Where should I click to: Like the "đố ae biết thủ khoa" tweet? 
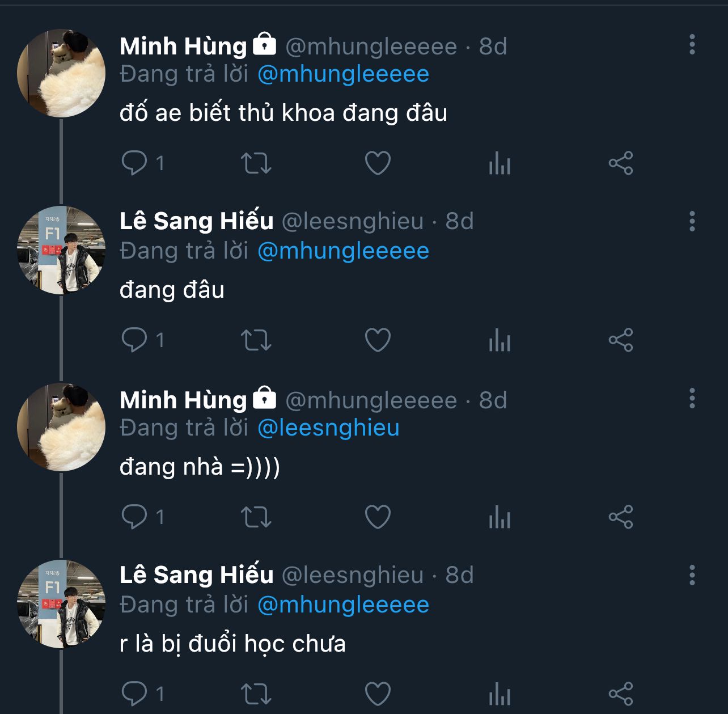coord(378,163)
